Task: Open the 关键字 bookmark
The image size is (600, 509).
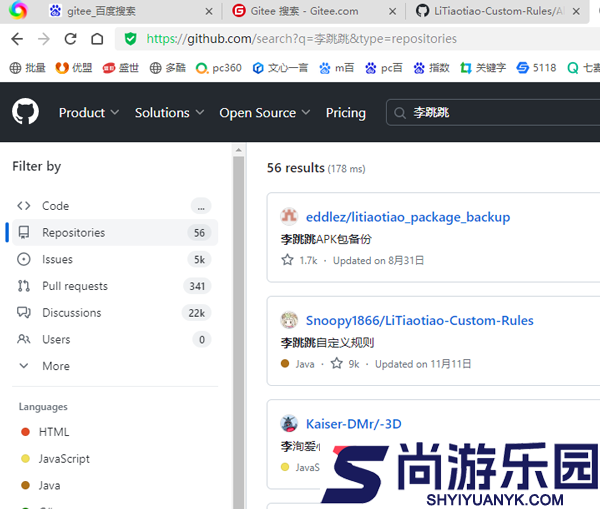Action: click(483, 68)
